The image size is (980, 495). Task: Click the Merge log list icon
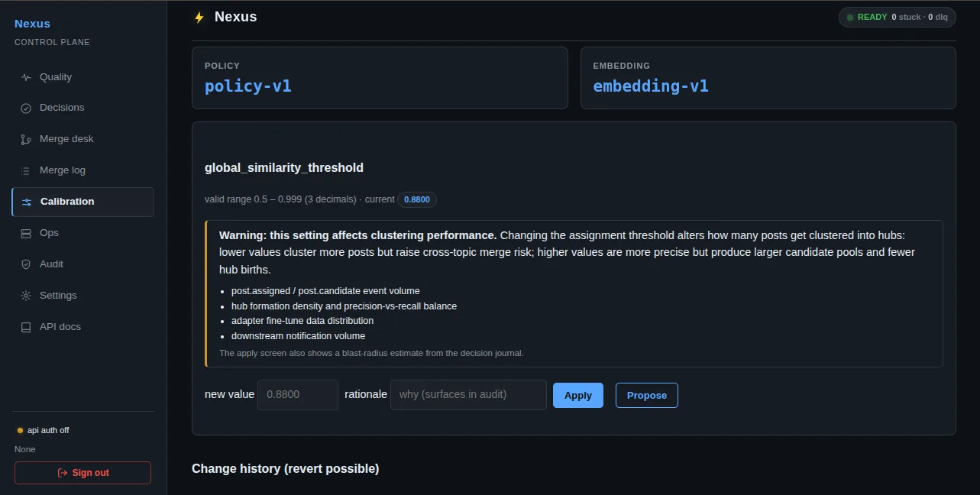(26, 171)
